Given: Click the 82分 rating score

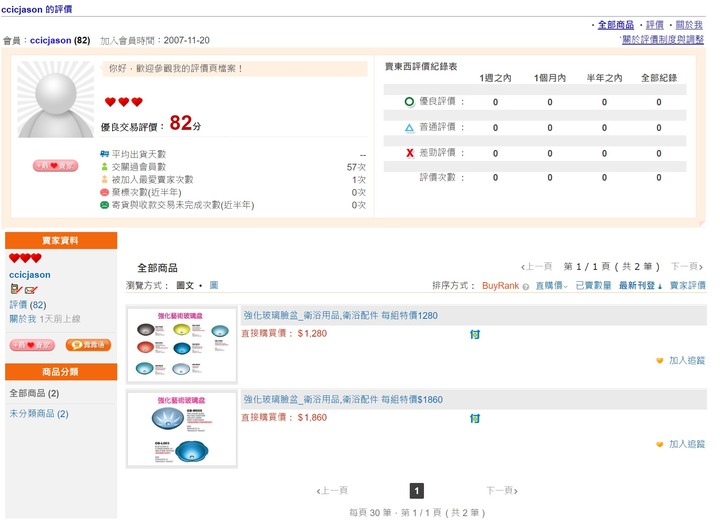Looking at the screenshot, I should point(185,123).
